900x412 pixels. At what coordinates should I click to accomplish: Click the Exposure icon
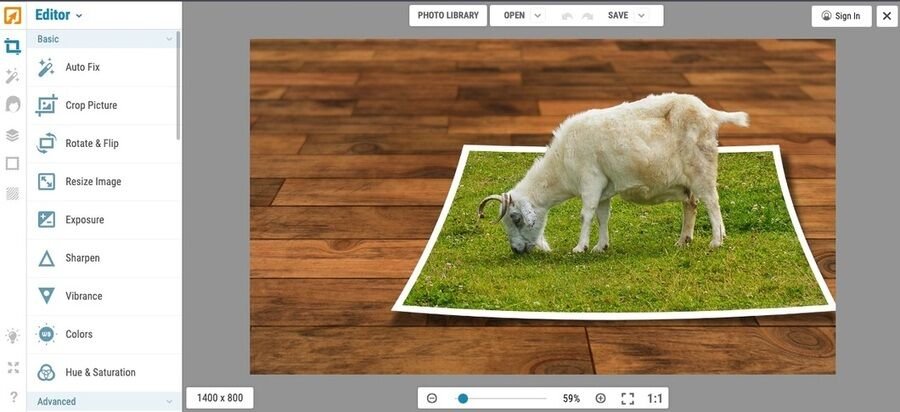click(x=46, y=220)
